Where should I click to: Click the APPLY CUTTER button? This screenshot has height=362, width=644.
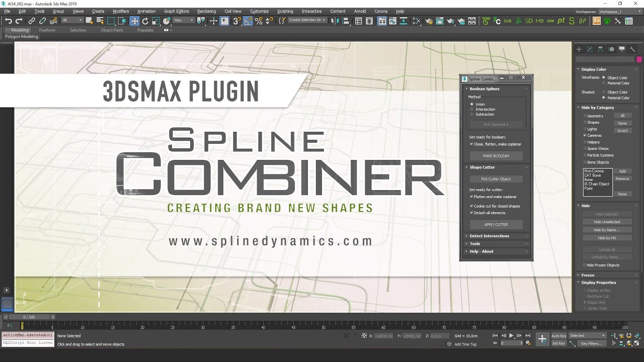[496, 225]
